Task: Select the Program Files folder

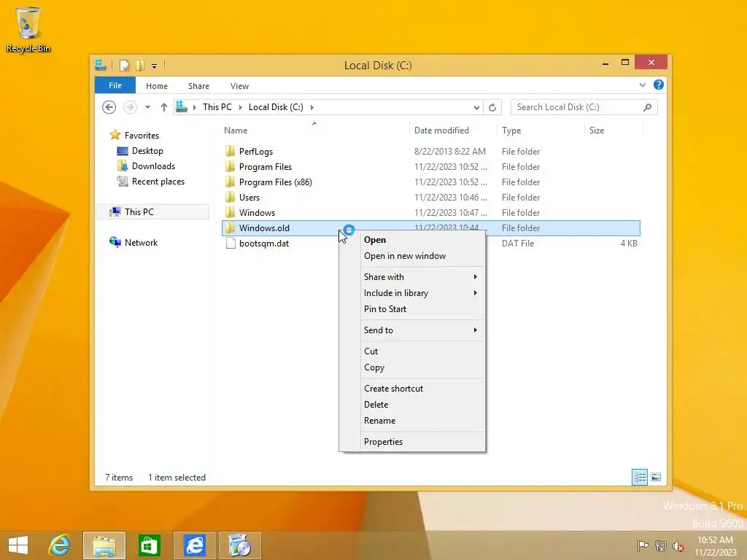Action: pos(266,167)
